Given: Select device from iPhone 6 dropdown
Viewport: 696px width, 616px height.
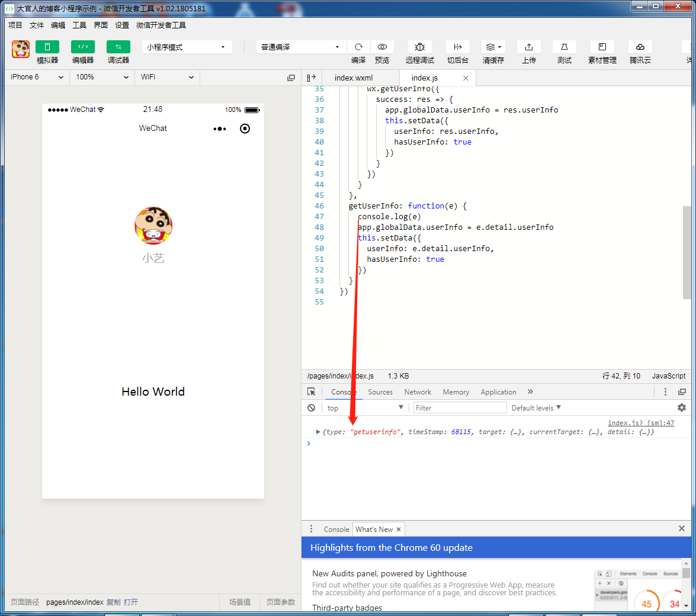Looking at the screenshot, I should pos(37,77).
